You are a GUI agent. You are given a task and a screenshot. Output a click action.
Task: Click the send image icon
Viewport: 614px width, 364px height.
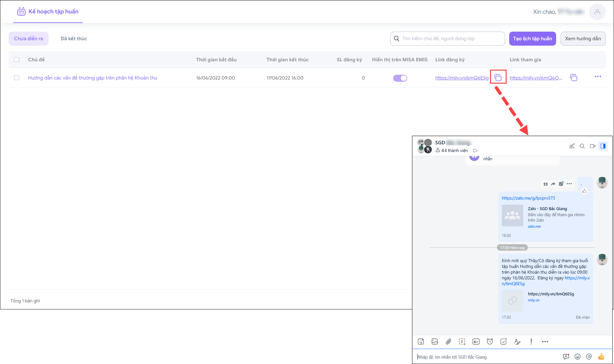point(435,342)
